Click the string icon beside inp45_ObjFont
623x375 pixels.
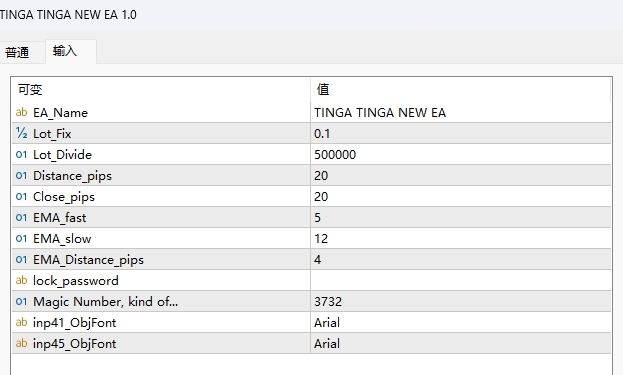[21, 343]
